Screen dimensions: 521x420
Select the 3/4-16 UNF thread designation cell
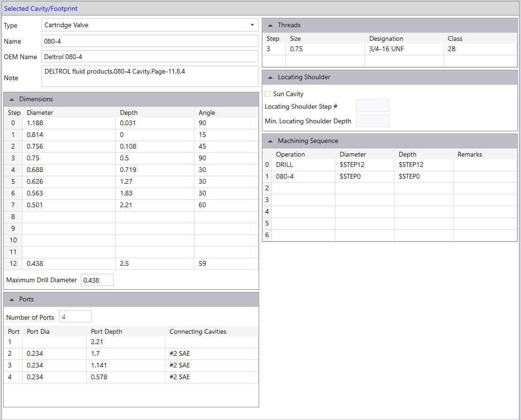(x=403, y=49)
